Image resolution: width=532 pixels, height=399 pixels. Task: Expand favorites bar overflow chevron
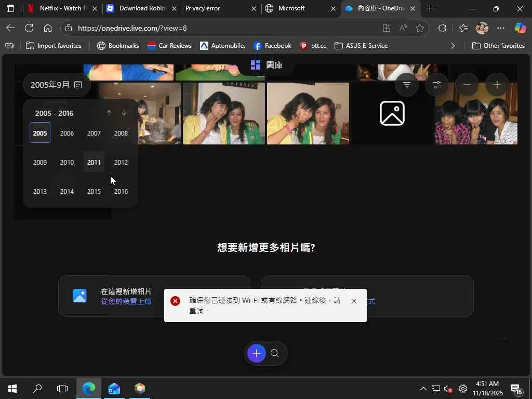(x=453, y=46)
